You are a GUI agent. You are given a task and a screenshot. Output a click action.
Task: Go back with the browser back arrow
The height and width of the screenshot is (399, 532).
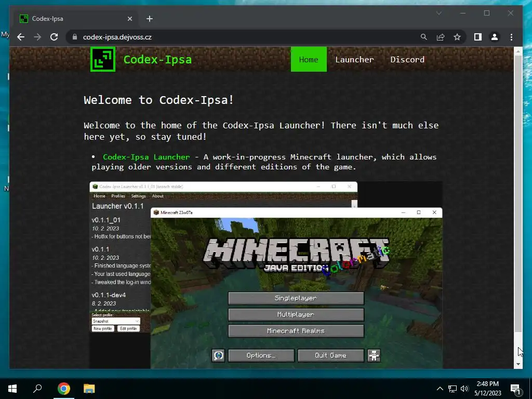pyautogui.click(x=21, y=37)
